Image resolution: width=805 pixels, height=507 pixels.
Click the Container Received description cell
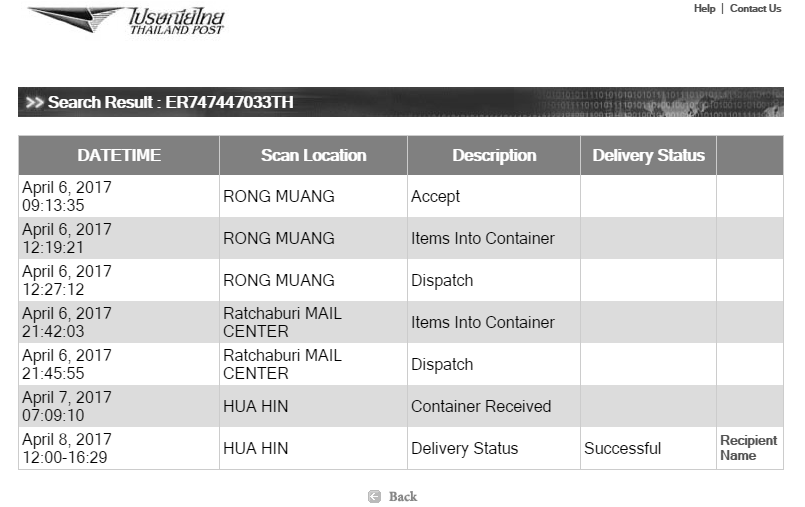click(494, 406)
